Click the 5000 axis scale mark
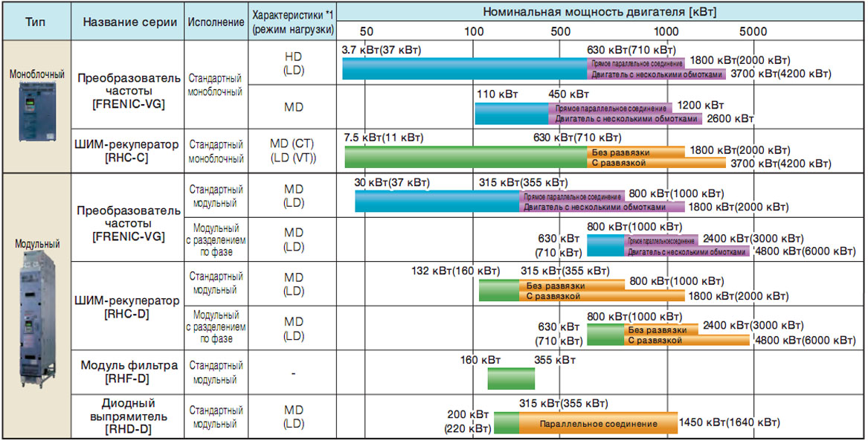 pos(753,31)
